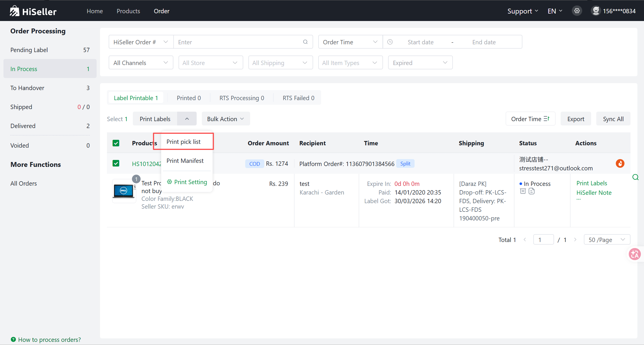
Task: Collapse the Print Labels arrow menu
Action: 187,119
